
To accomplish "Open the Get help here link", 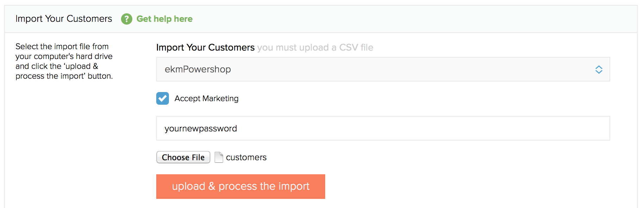I will [164, 19].
